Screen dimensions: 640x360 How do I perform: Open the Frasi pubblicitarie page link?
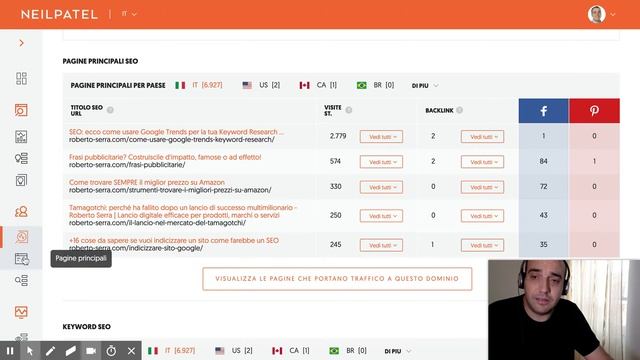165,157
